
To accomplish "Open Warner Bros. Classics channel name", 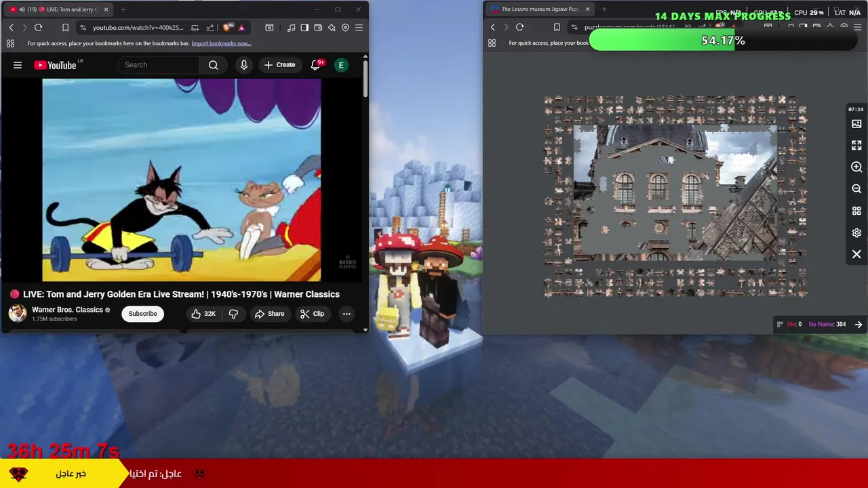I will 67,310.
